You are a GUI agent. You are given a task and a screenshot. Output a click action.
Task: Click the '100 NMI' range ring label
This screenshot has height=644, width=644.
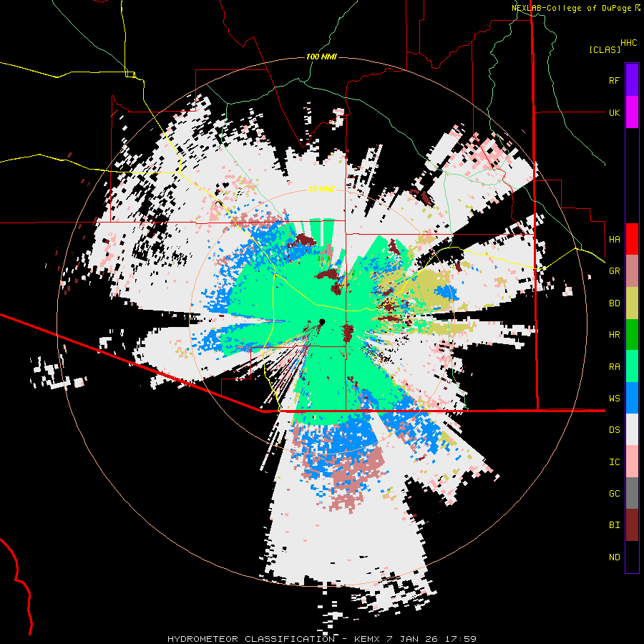click(321, 57)
